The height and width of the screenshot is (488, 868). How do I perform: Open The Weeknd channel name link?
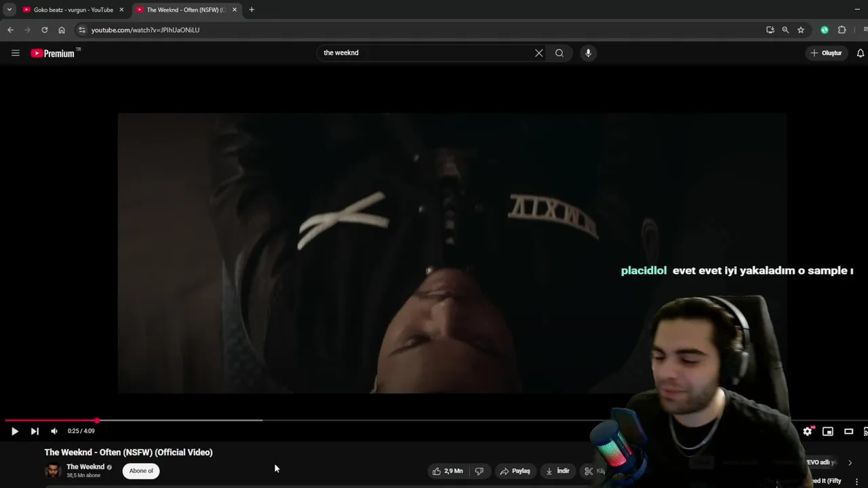85,466
